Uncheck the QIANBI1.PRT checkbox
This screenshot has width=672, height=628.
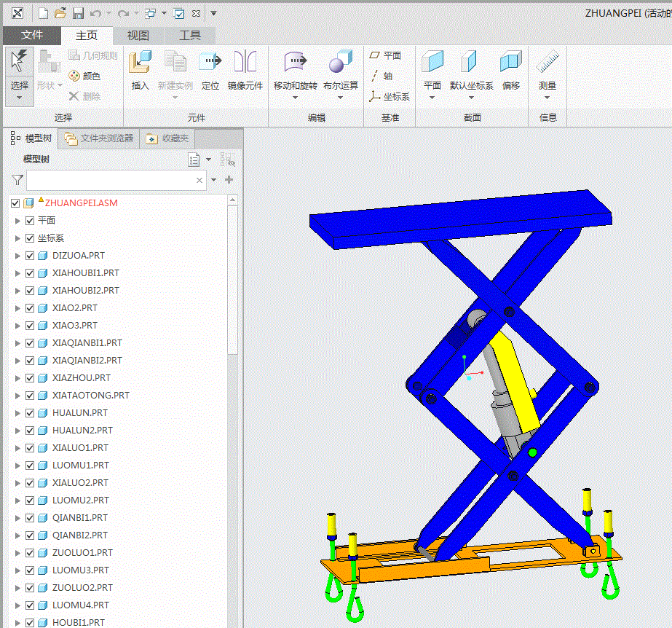click(30, 518)
